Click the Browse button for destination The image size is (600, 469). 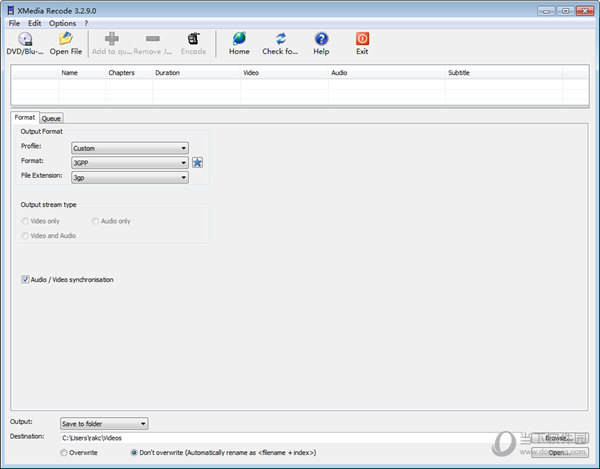click(559, 438)
